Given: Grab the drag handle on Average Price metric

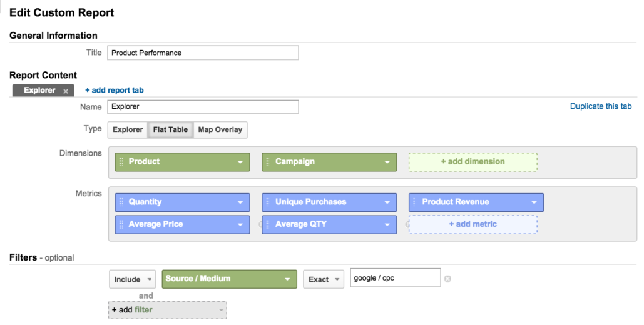Looking at the screenshot, I should pos(121,224).
